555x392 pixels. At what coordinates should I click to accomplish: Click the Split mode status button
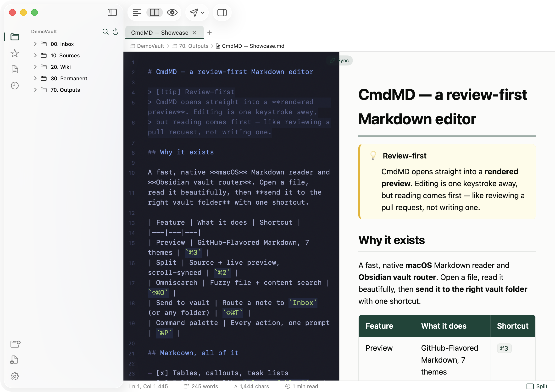tap(537, 386)
